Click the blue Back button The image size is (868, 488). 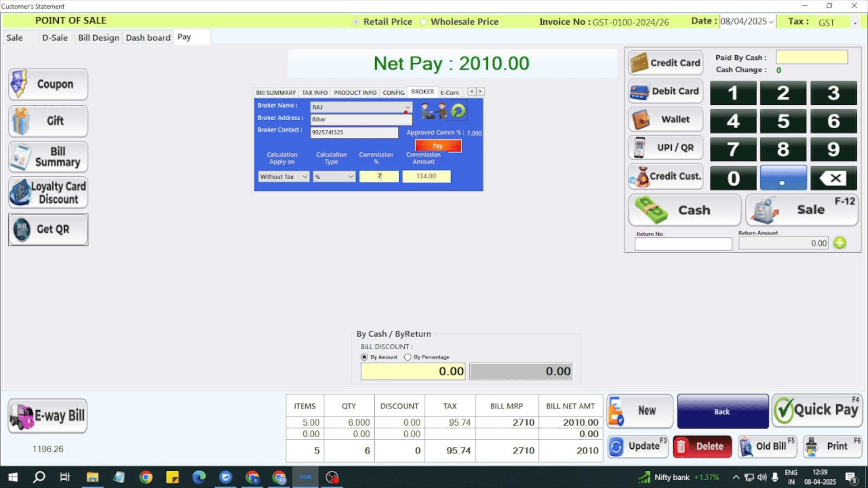tap(722, 411)
